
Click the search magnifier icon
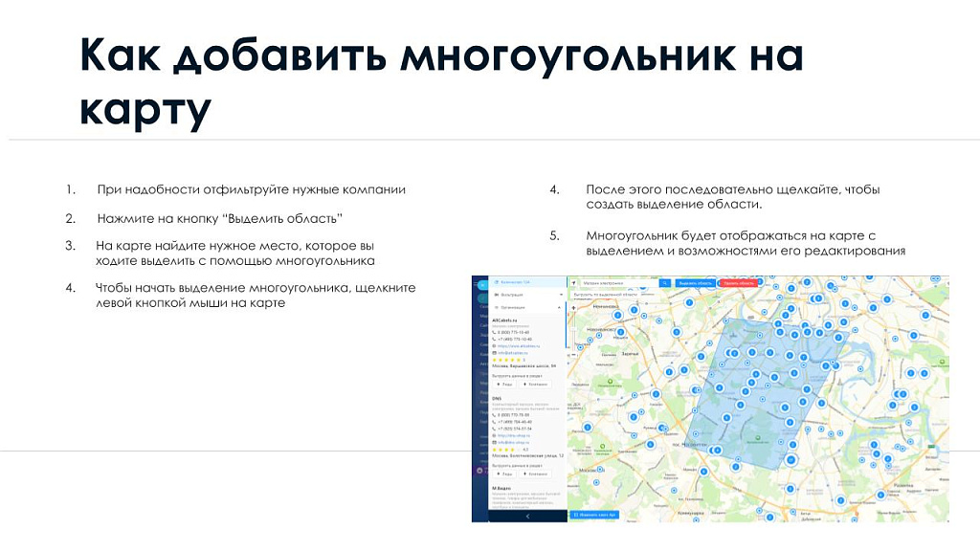(x=666, y=283)
